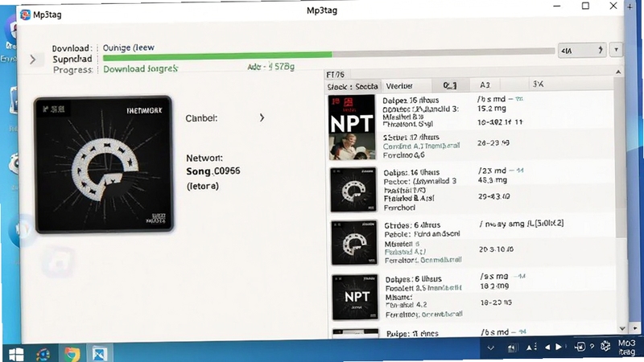The width and height of the screenshot is (644, 362).
Task: Click the up arrow at results scrollbar top
Action: [x=618, y=72]
